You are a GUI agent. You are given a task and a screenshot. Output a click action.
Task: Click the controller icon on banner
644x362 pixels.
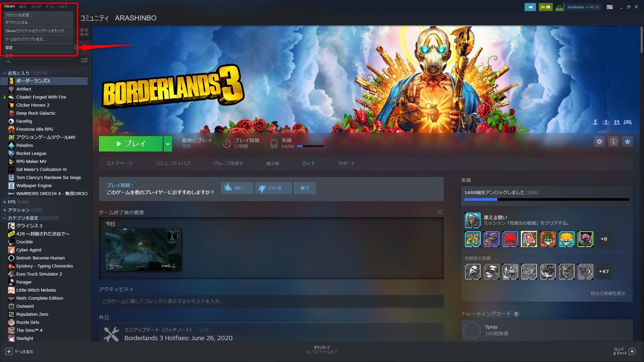[627, 122]
